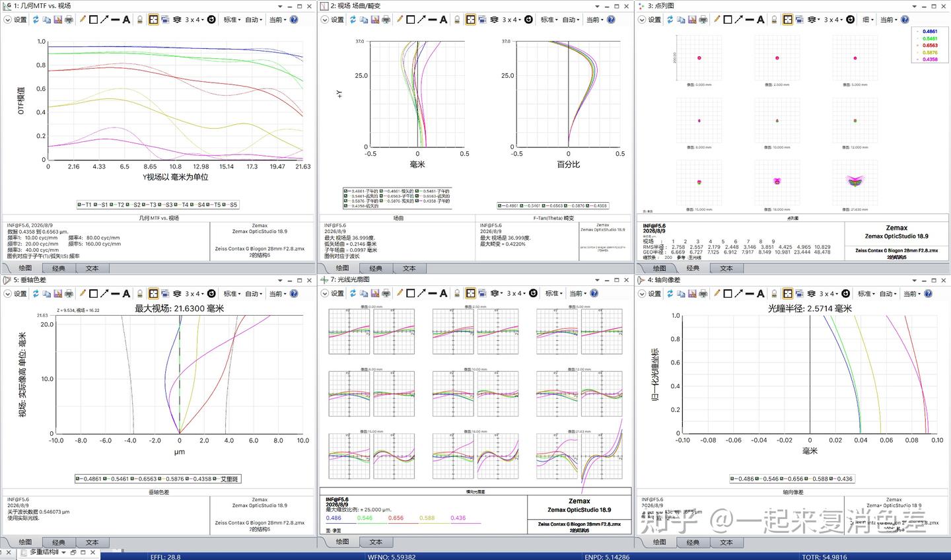Select the pencil tool in 光线光扇图 window
951x560 pixels.
(x=400, y=294)
